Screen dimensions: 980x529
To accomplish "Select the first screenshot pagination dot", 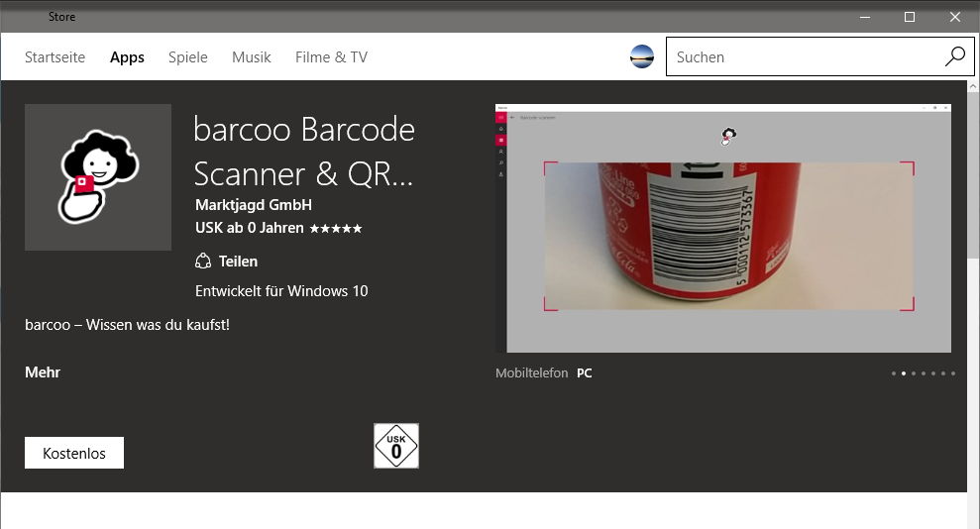I will click(x=894, y=373).
